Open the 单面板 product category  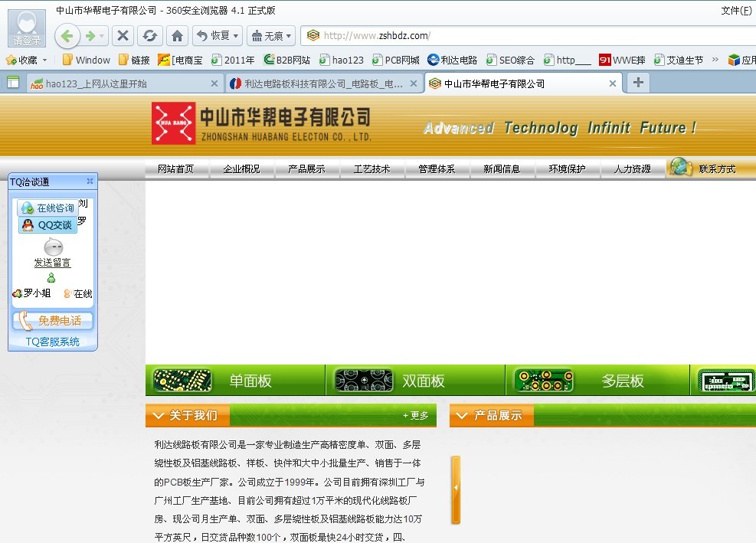235,381
